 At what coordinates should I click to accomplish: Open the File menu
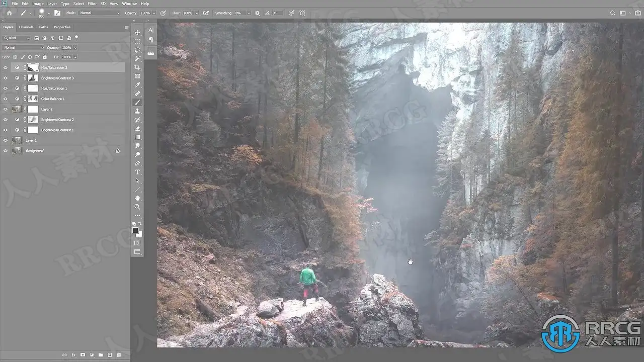[x=14, y=4]
